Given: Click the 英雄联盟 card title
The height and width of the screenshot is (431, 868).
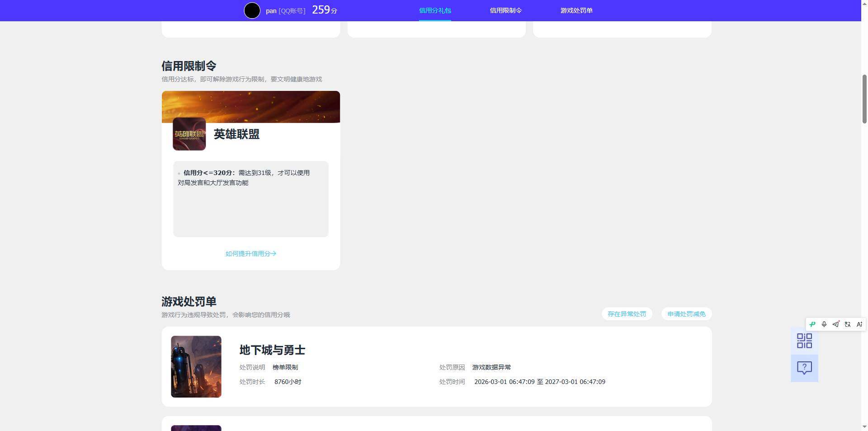Looking at the screenshot, I should (236, 134).
